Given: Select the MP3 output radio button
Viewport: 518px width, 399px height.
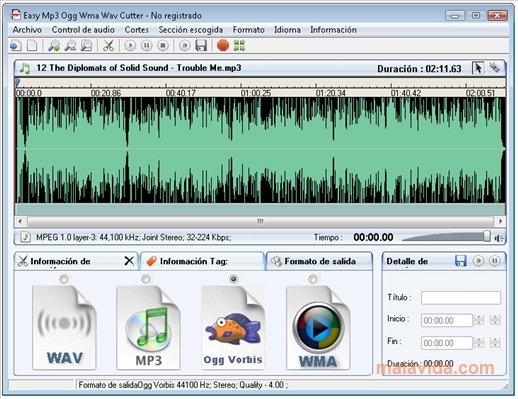Looking at the screenshot, I should tap(146, 279).
